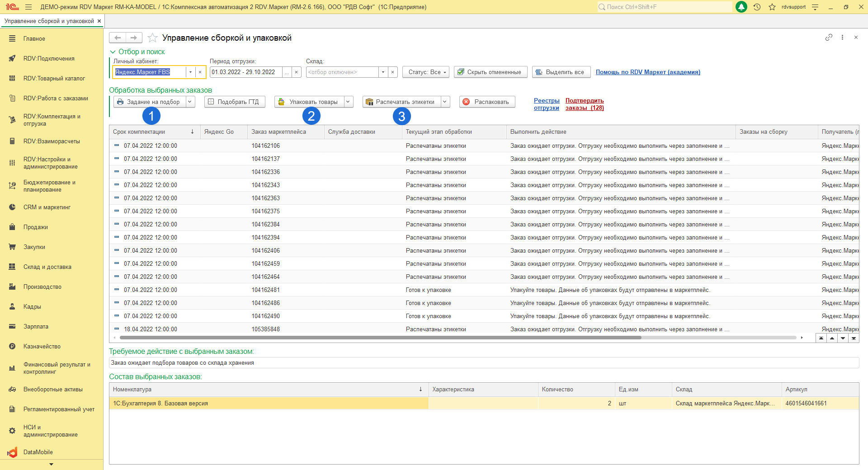
Task: Open the history clock icon
Action: pyautogui.click(x=757, y=7)
